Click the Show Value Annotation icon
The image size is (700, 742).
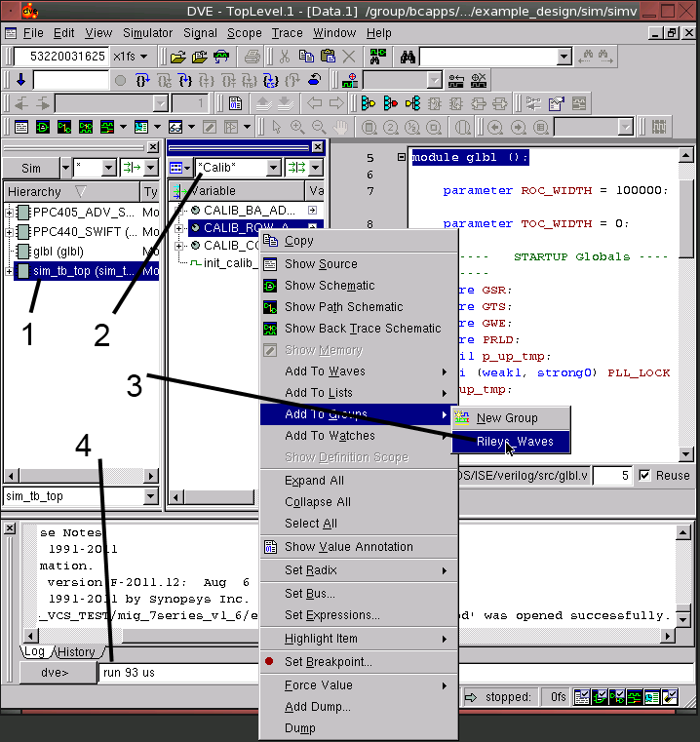(270, 547)
